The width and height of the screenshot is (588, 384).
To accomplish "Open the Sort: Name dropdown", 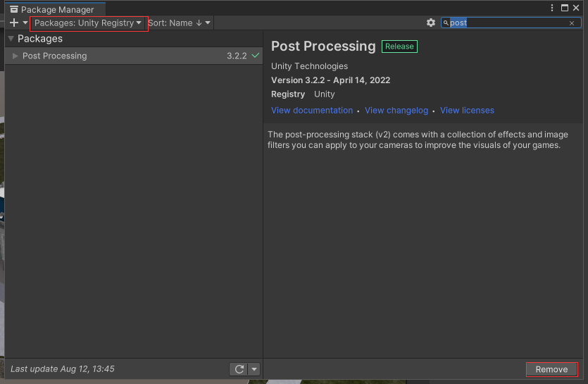I will point(179,23).
